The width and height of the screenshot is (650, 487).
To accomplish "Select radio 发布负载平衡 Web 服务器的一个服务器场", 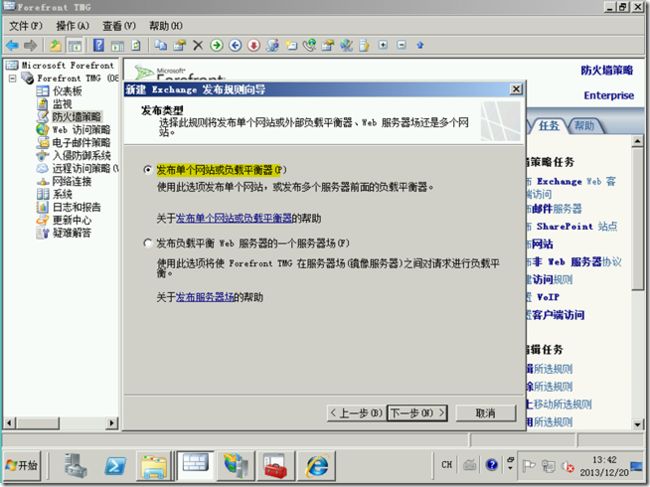I will coord(147,243).
